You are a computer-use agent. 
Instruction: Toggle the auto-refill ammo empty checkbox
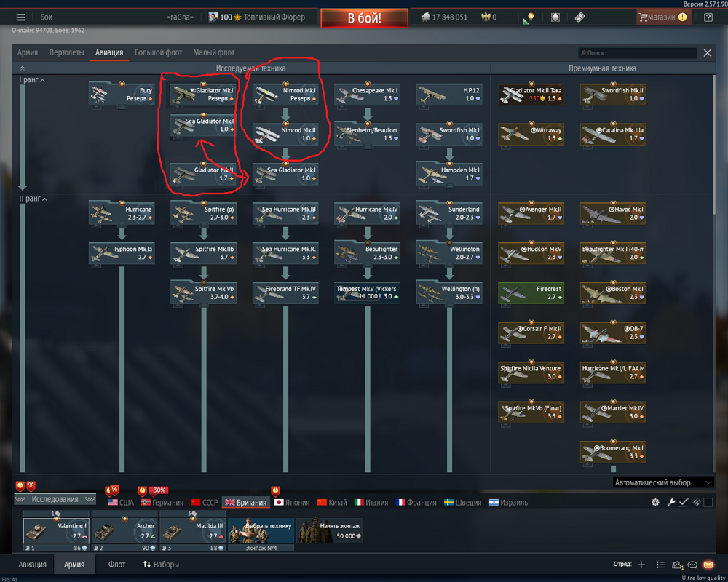click(x=708, y=502)
